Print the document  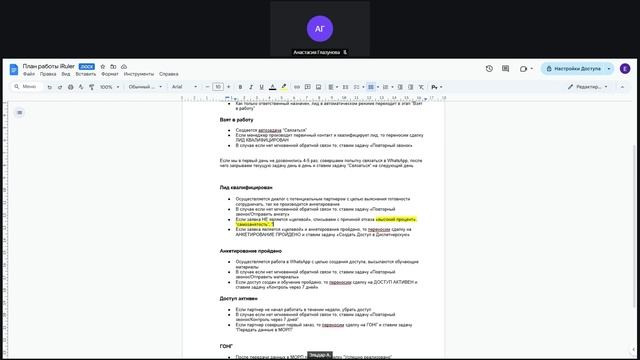[x=71, y=87]
